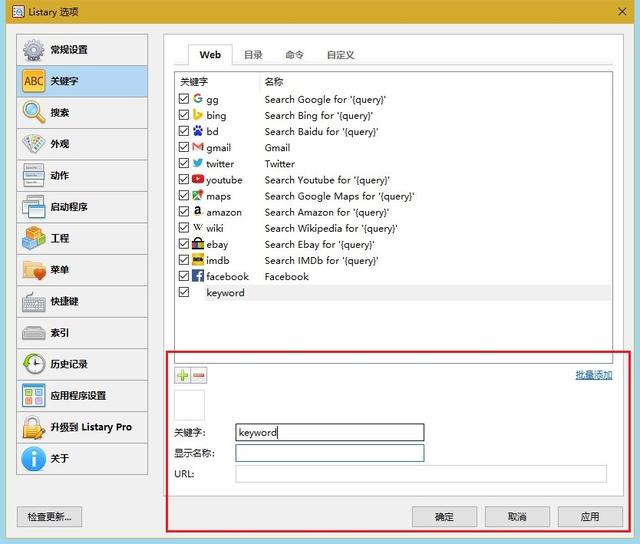Select 'Search IMDb for {query}' text
The width and height of the screenshot is (640, 544).
(321, 260)
